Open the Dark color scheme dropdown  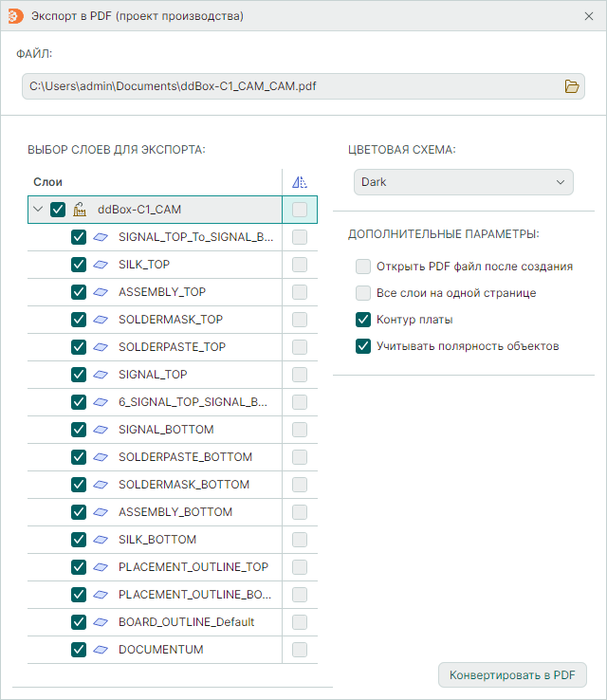(463, 182)
